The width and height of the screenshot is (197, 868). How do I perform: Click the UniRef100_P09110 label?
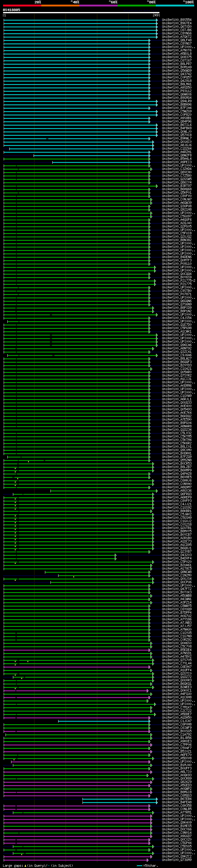coord(177,264)
